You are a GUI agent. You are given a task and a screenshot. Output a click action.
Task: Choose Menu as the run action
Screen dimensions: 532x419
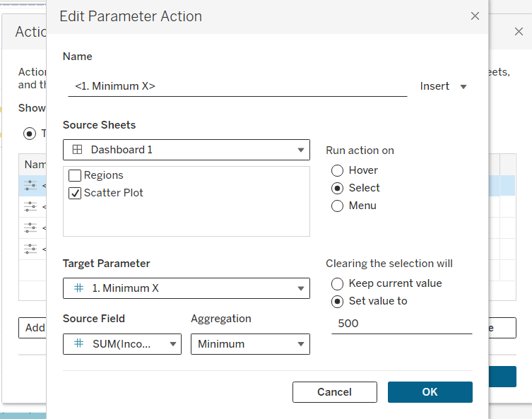tap(338, 206)
